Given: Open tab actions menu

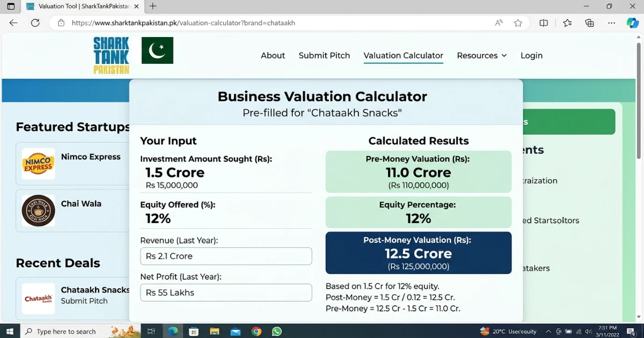Looking at the screenshot, I should (11, 6).
